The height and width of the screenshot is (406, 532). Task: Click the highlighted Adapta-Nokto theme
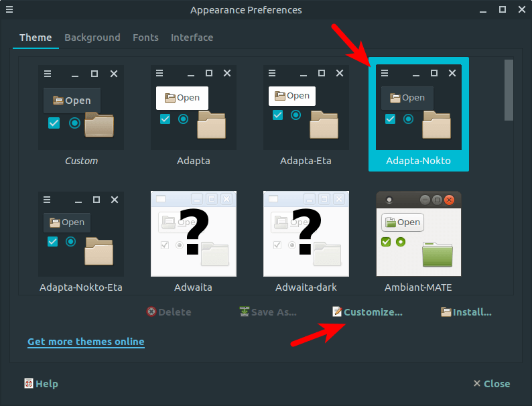[418, 114]
